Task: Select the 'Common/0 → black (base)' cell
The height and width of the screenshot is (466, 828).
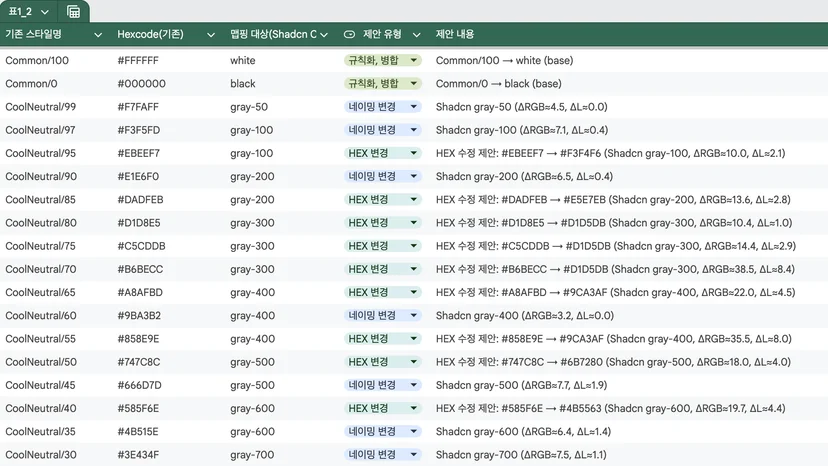Action: tap(498, 84)
